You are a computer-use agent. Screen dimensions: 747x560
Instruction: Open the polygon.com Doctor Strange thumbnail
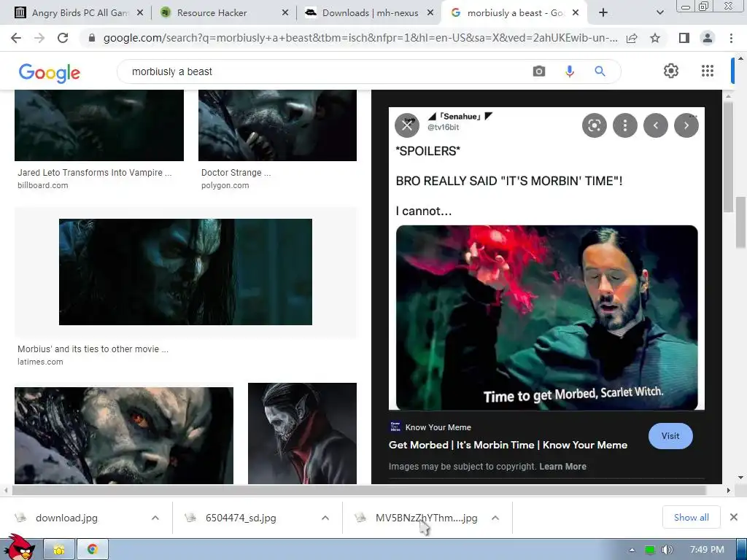tap(277, 125)
